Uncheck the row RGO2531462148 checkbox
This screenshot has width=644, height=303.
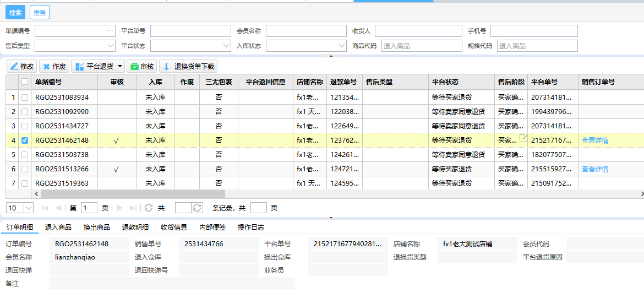(24, 140)
